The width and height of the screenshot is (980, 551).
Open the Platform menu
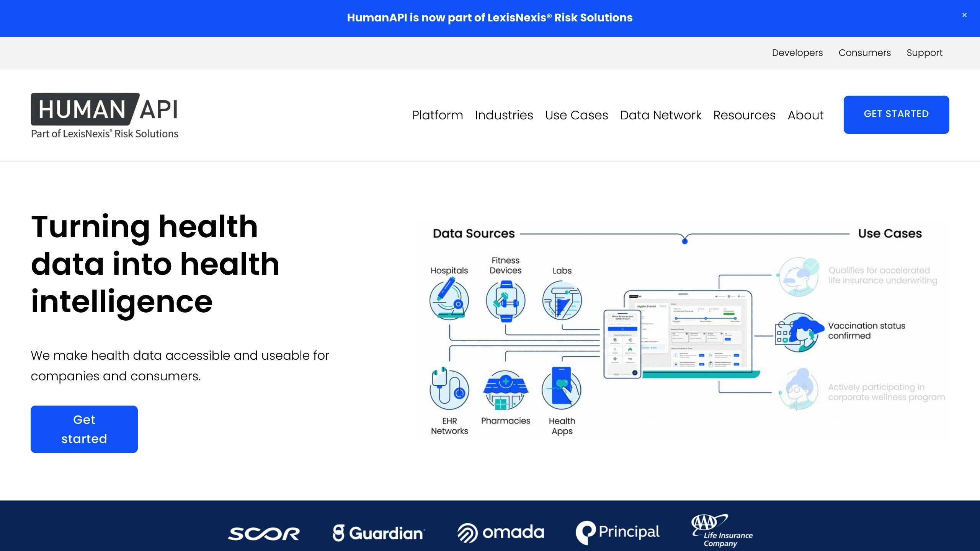437,115
